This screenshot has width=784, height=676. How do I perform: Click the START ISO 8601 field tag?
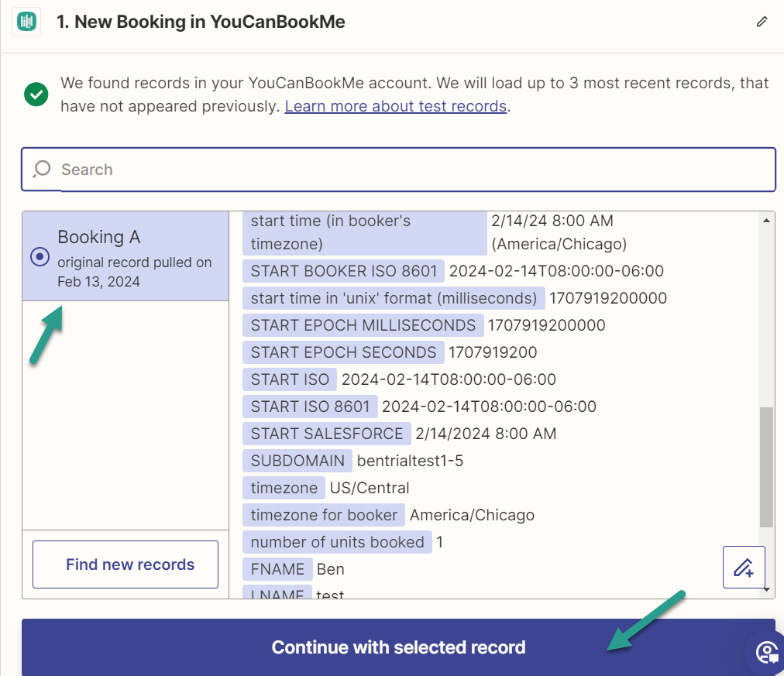[x=310, y=407]
